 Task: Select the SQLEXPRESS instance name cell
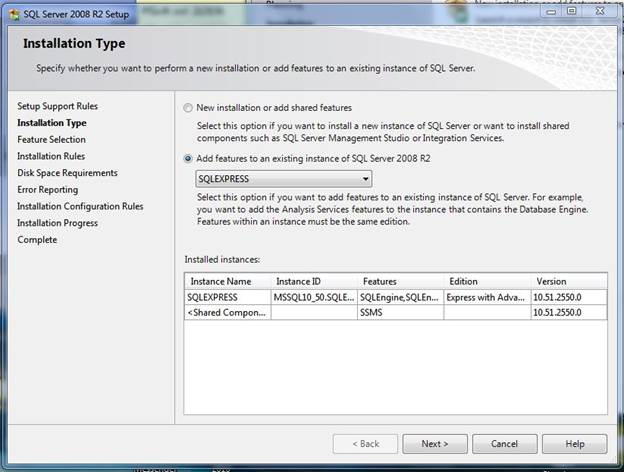pos(228,297)
